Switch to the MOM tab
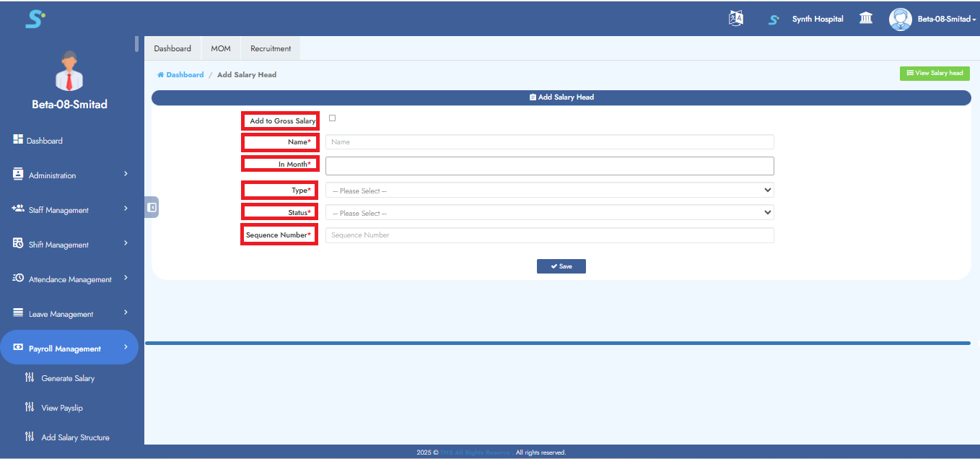 click(x=221, y=48)
